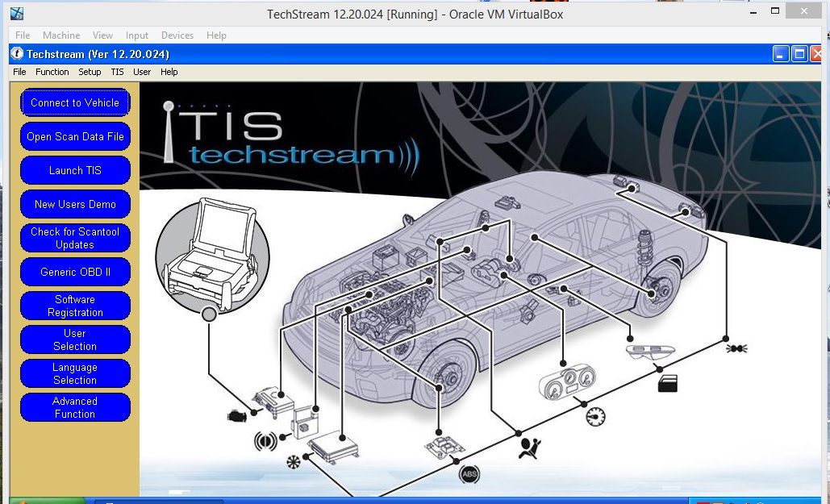Minimize the VirtualBox window
This screenshot has width=830, height=504.
pyautogui.click(x=753, y=12)
